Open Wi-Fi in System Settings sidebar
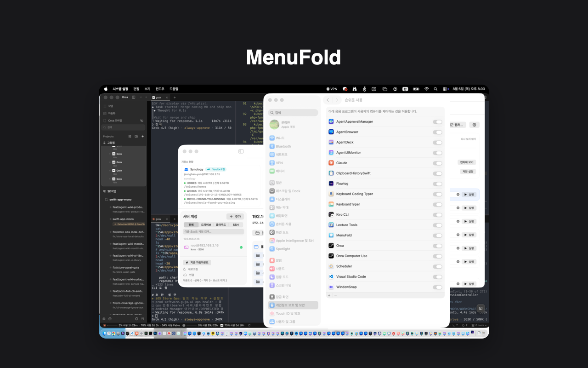Screen dimensions: 588x368 [293, 138]
